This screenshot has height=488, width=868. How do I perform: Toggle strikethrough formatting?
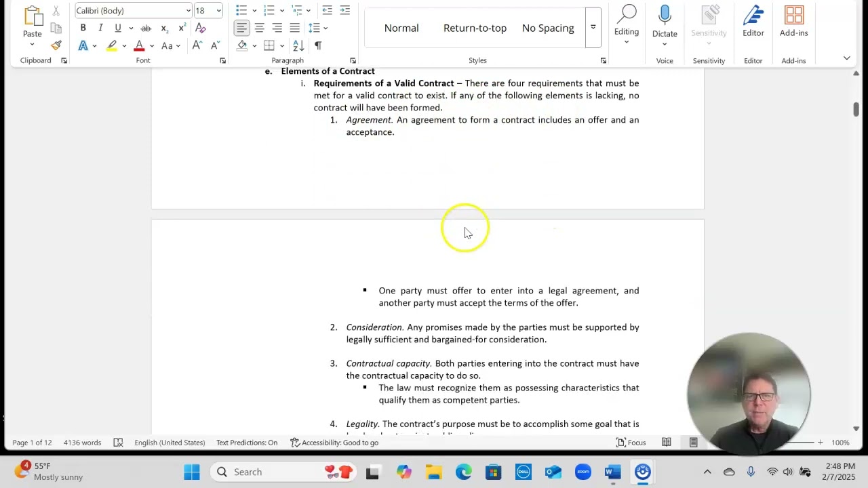[x=146, y=28]
